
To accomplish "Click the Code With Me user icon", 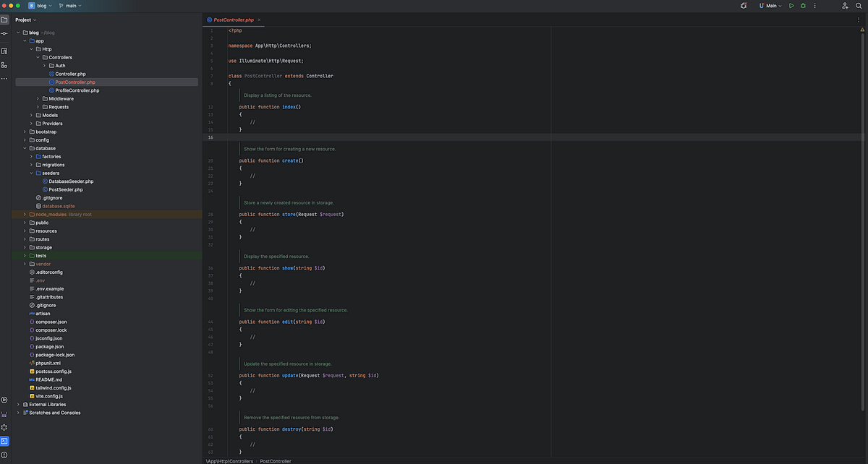I will point(845,6).
